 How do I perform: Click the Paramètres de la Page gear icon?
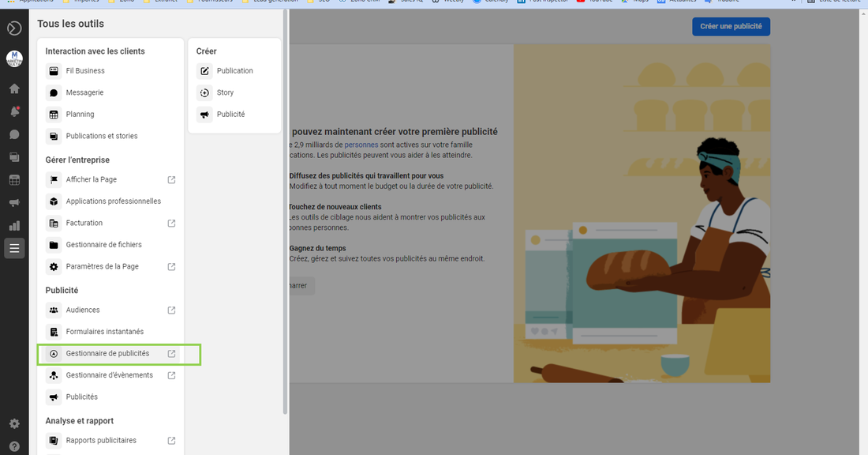[x=54, y=266]
